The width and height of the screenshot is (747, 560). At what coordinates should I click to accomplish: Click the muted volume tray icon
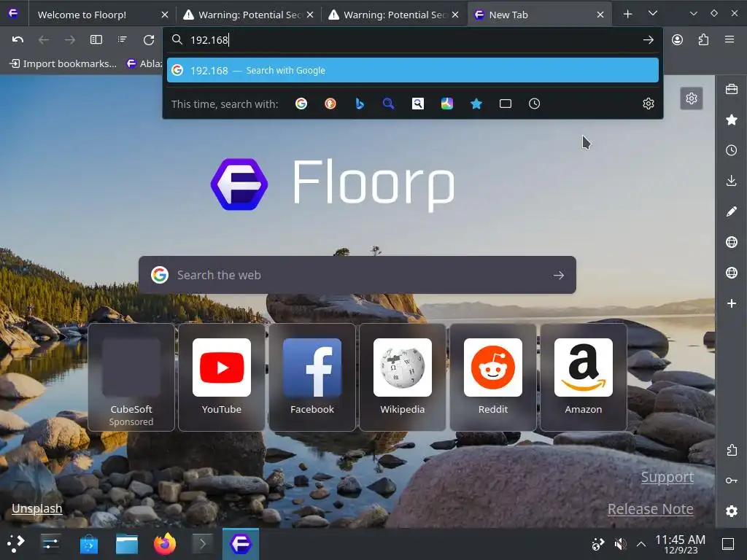coord(620,544)
